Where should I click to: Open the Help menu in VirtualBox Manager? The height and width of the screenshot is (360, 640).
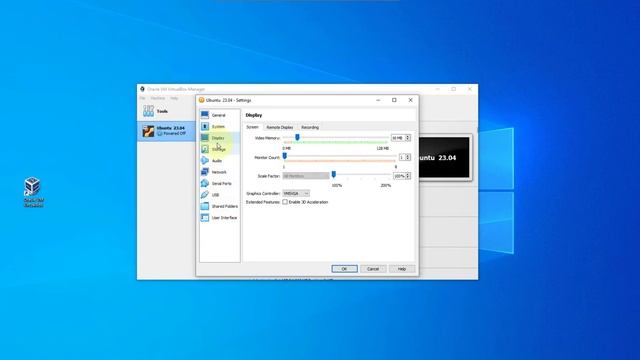click(x=174, y=98)
